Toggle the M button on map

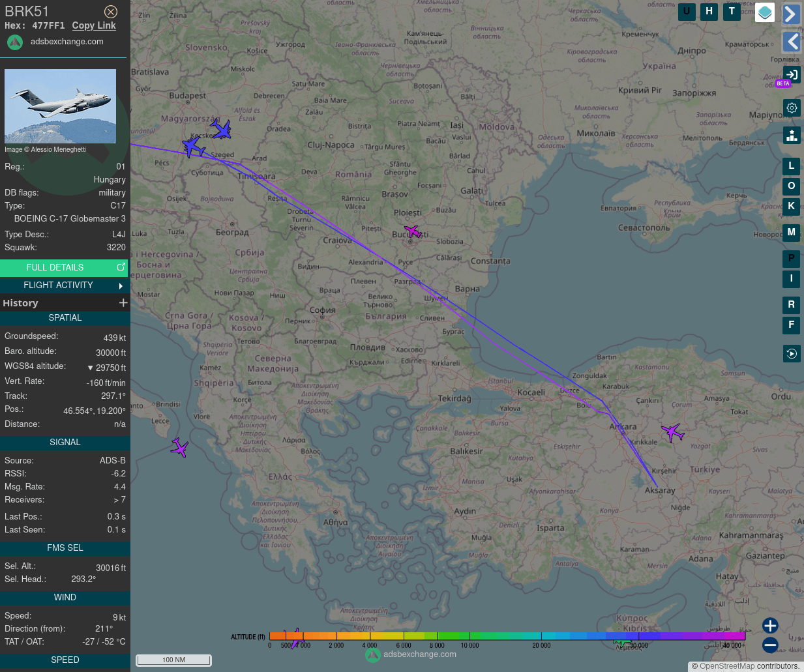(x=791, y=233)
